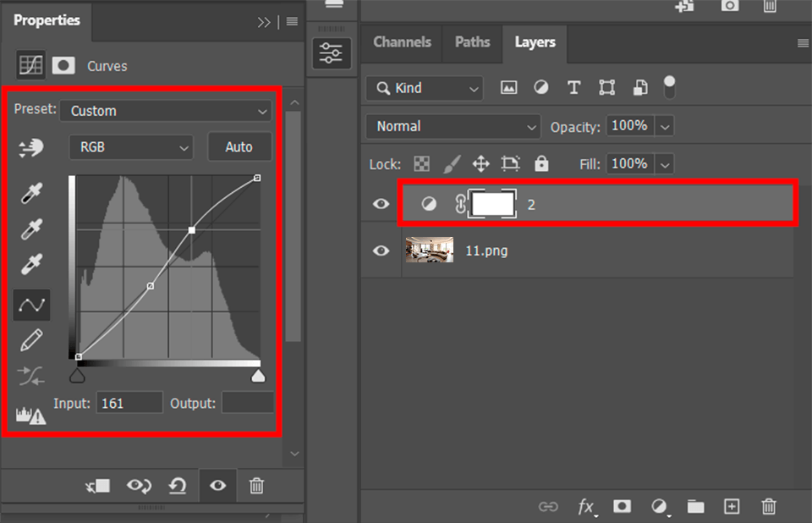Click the Opacity 100% field
This screenshot has height=523, width=812.
click(630, 126)
